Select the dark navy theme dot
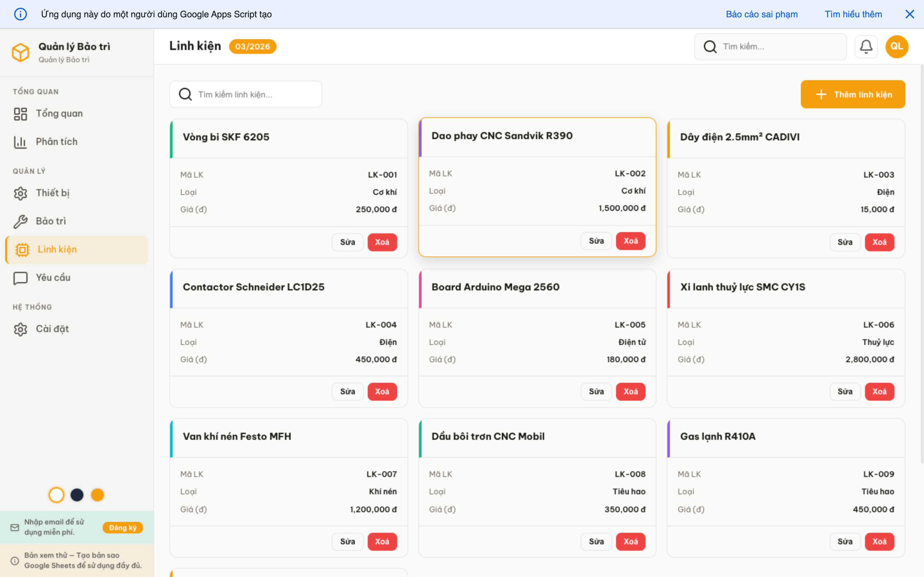The image size is (924, 577). coord(77,495)
